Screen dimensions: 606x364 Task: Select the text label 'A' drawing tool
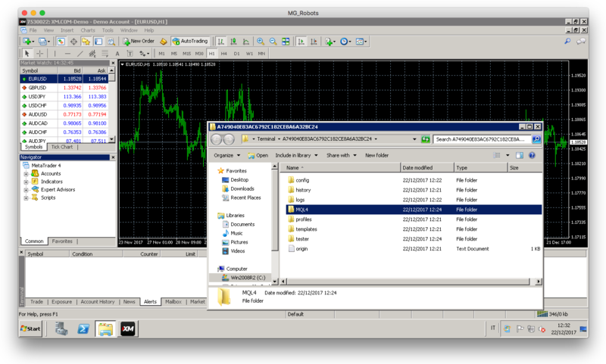pos(117,54)
